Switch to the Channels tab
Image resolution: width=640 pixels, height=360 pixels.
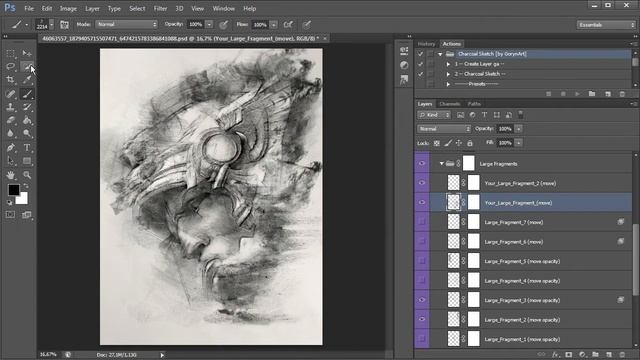450,104
